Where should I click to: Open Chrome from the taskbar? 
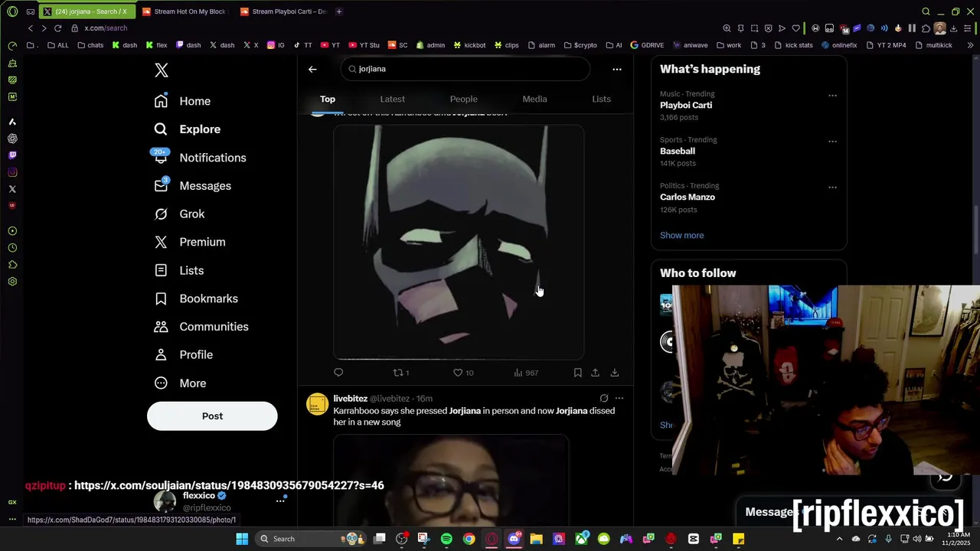[x=469, y=539]
